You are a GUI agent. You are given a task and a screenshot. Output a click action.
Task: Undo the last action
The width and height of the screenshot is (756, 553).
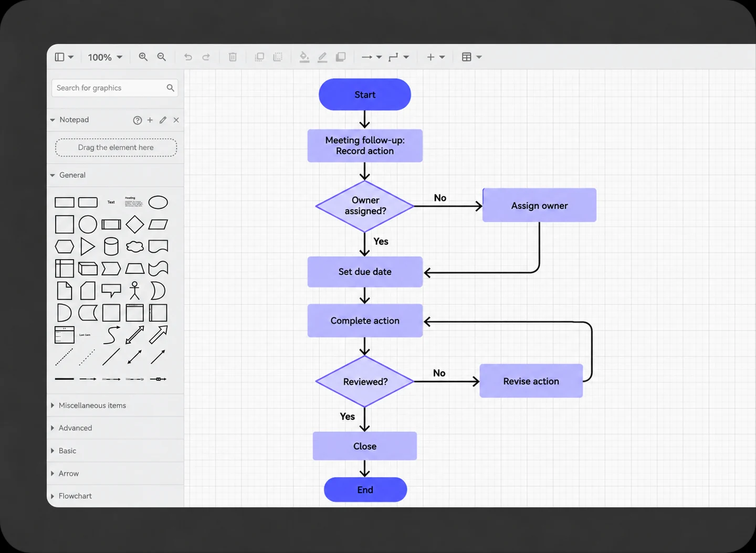(x=188, y=57)
